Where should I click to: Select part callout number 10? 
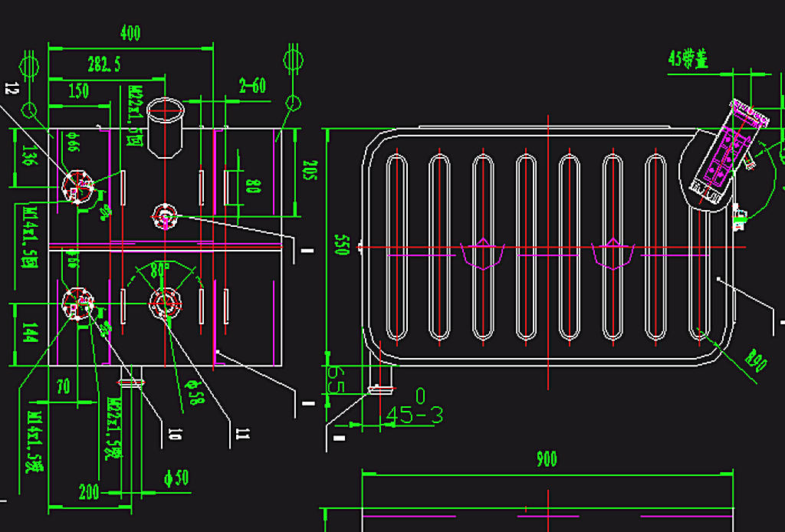tap(174, 434)
